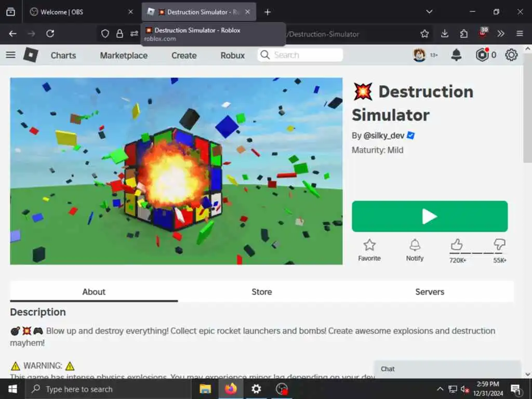Image resolution: width=532 pixels, height=399 pixels.
Task: Like the game with thumbs up
Action: 457,244
